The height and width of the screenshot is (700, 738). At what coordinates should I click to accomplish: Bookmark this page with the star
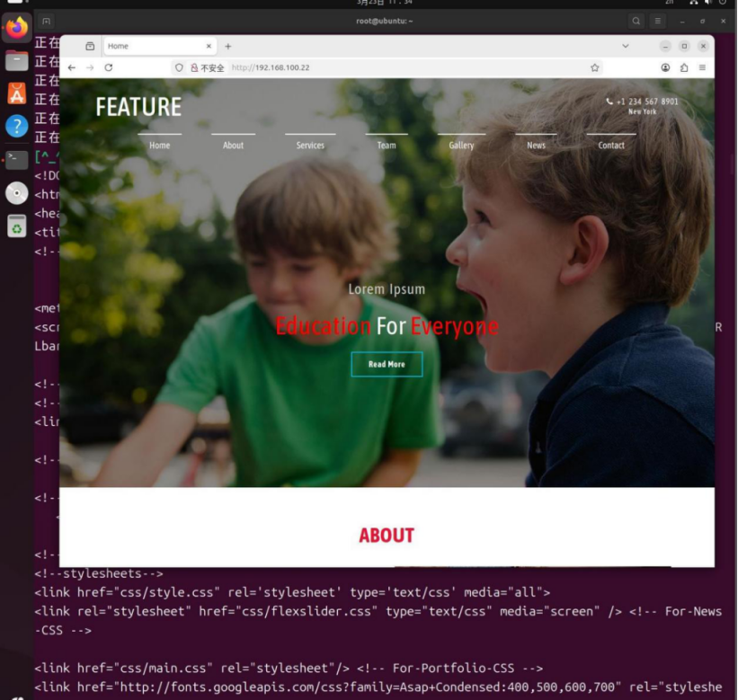(595, 67)
